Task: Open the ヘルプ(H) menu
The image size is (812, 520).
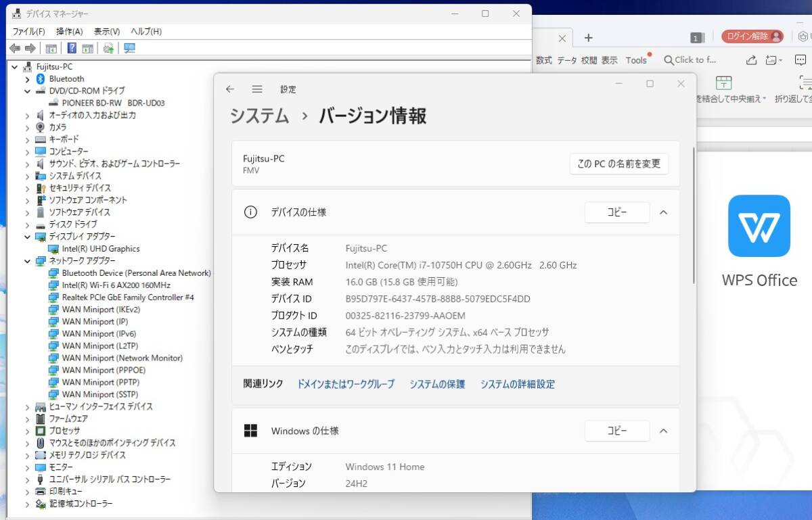Action: coord(146,32)
